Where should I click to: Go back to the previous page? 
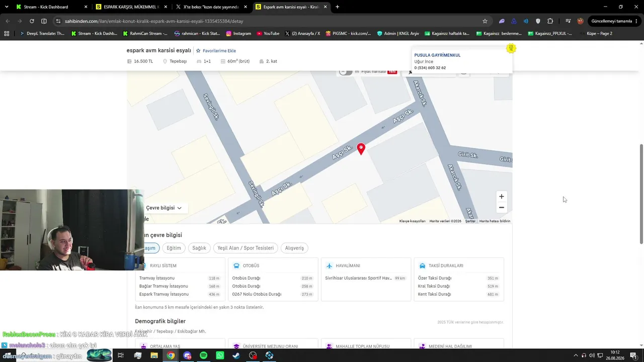coord(8,21)
